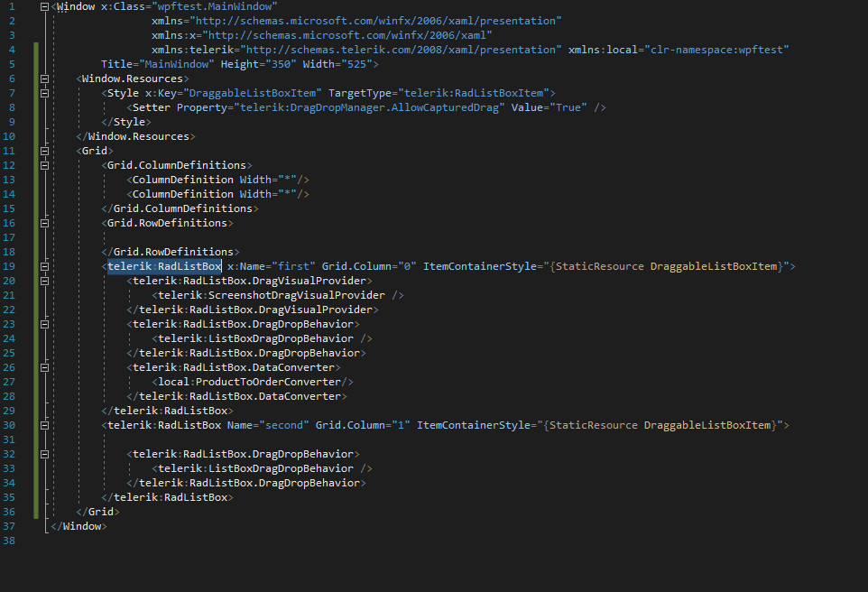
Task: Click closing </Grid.RowDefinitions> tag
Action: click(171, 252)
